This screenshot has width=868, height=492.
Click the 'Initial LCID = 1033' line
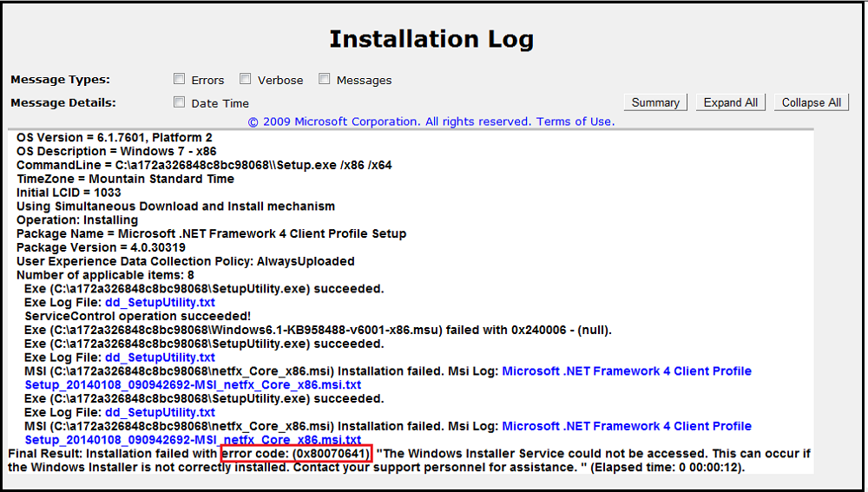(x=69, y=193)
